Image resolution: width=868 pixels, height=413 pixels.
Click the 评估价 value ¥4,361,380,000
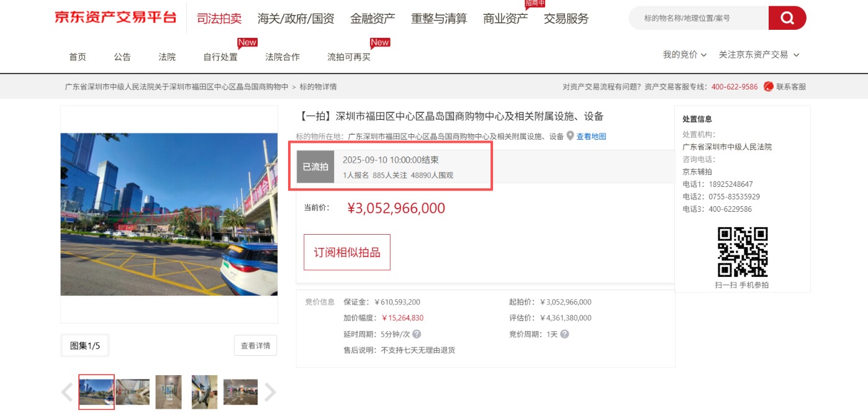(565, 318)
